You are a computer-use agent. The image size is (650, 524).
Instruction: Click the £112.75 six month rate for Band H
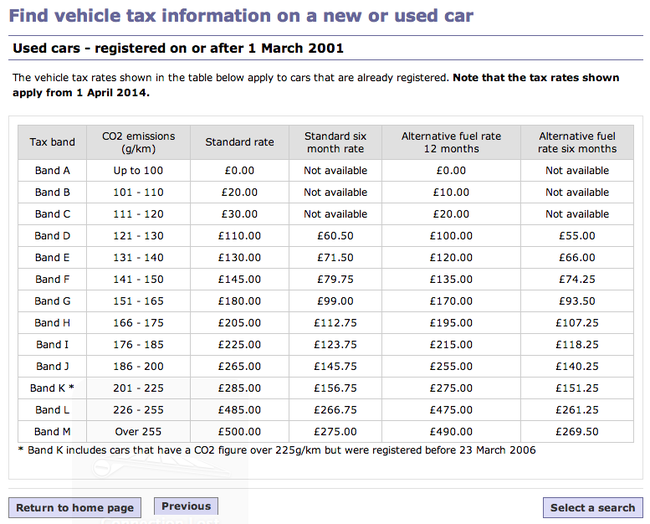click(335, 323)
